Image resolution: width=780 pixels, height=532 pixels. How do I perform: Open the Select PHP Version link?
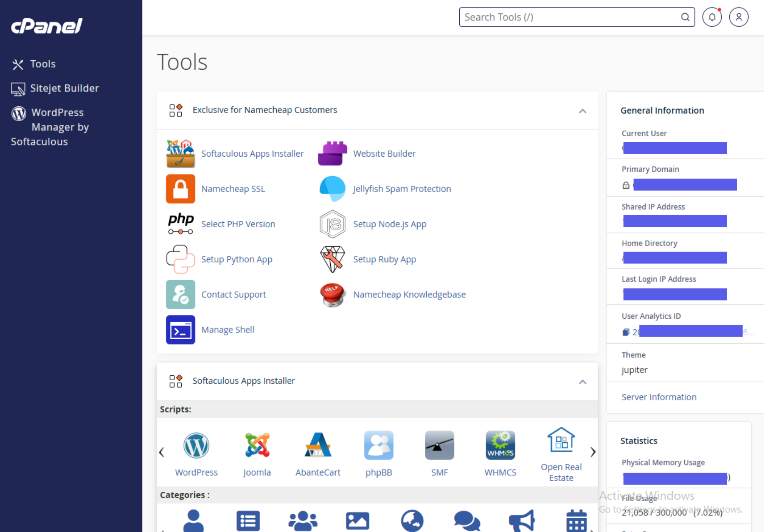[x=238, y=224]
